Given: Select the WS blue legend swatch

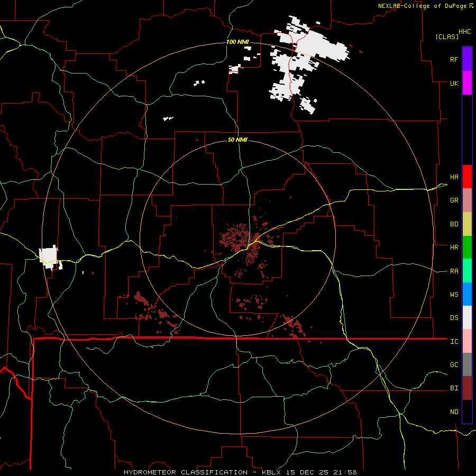Looking at the screenshot, I should pos(467,294).
